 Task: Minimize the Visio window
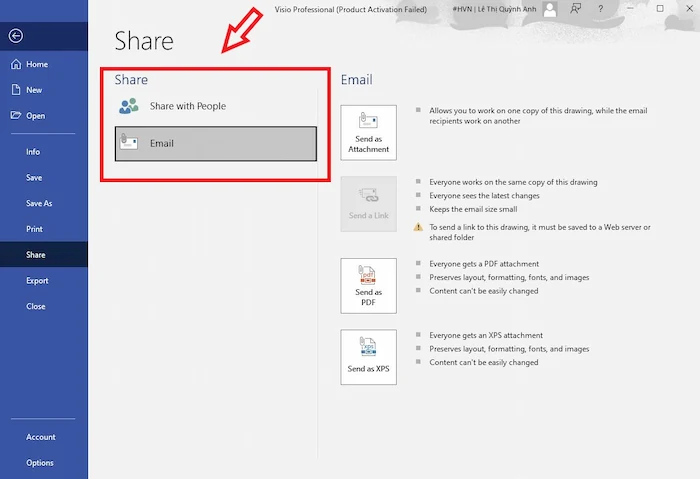630,8
